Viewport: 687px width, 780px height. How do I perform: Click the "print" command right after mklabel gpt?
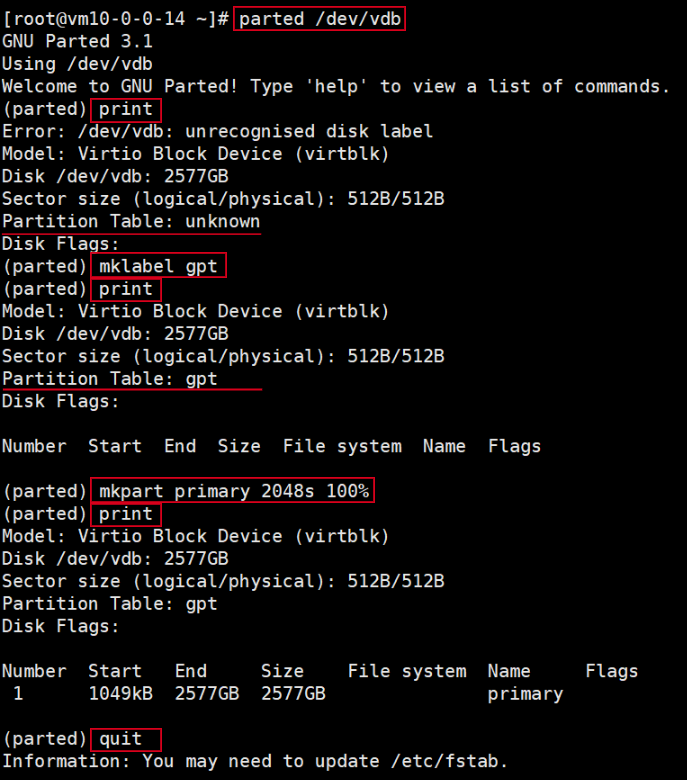pos(126,289)
